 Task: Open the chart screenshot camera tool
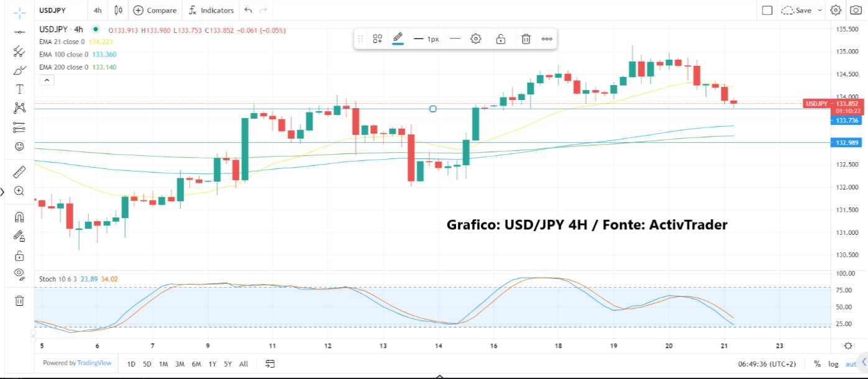click(856, 10)
